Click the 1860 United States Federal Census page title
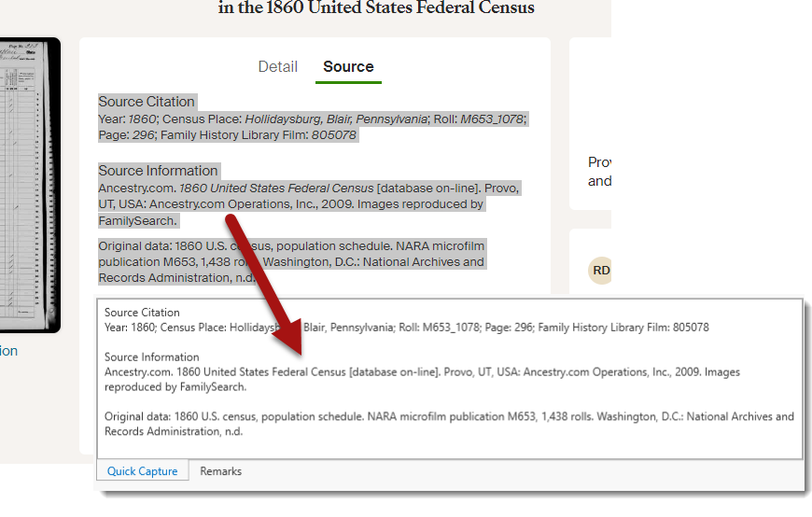Screen dimensions: 812x517 pyautogui.click(x=376, y=8)
